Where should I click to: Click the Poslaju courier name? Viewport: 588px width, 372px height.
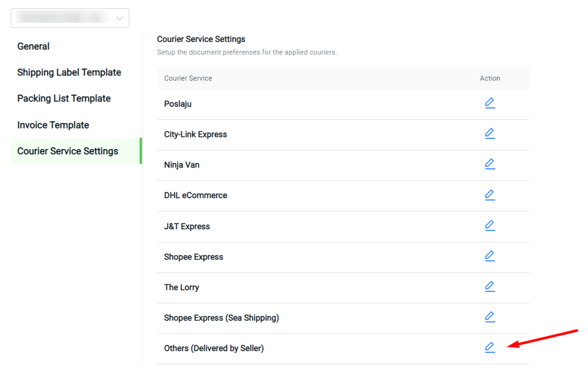coord(178,104)
